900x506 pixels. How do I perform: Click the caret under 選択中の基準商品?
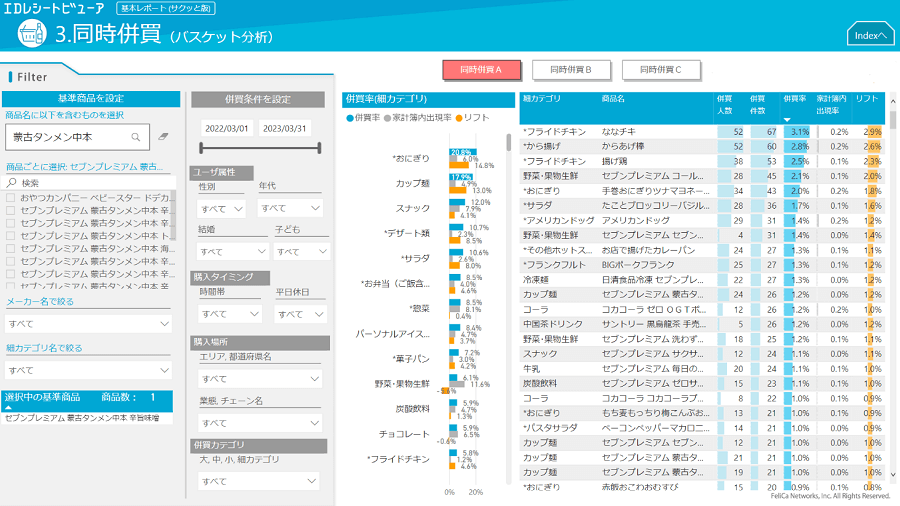(8, 407)
